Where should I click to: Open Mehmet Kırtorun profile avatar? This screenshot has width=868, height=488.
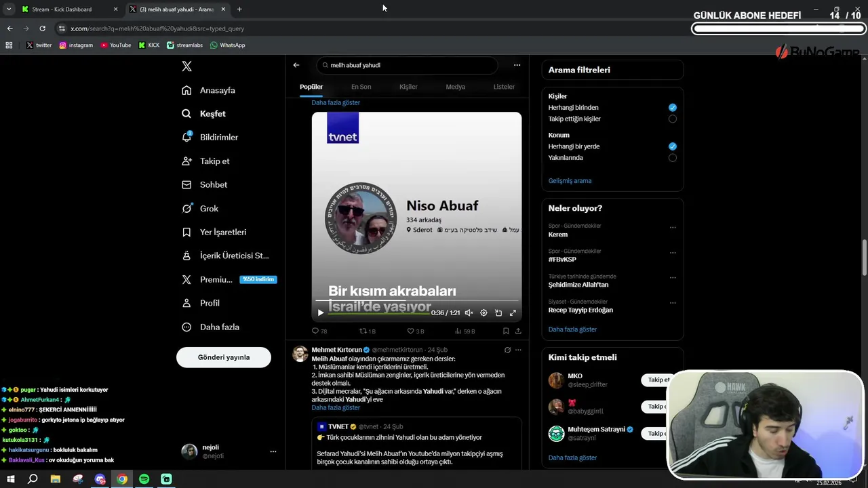click(300, 354)
